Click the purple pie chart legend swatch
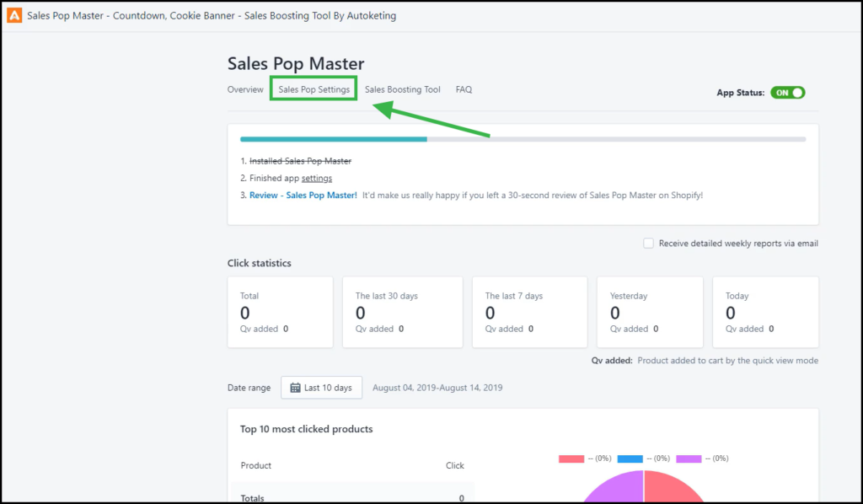The image size is (863, 504). pyautogui.click(x=689, y=458)
